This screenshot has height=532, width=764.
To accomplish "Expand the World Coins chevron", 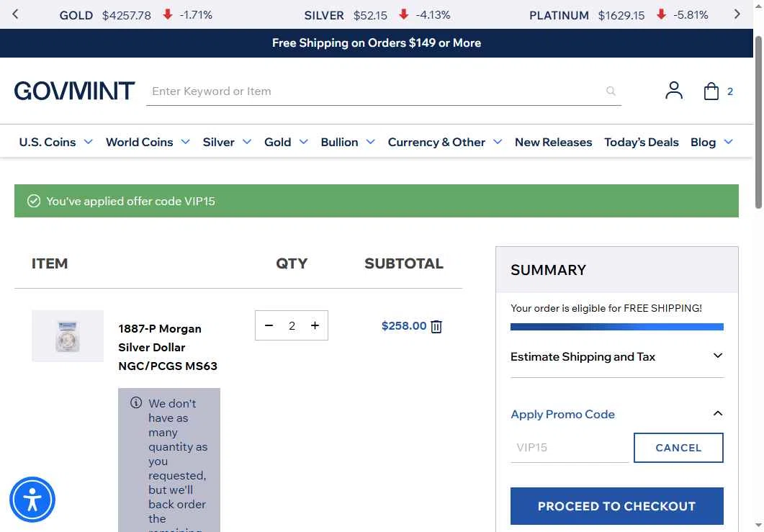I will pos(186,142).
